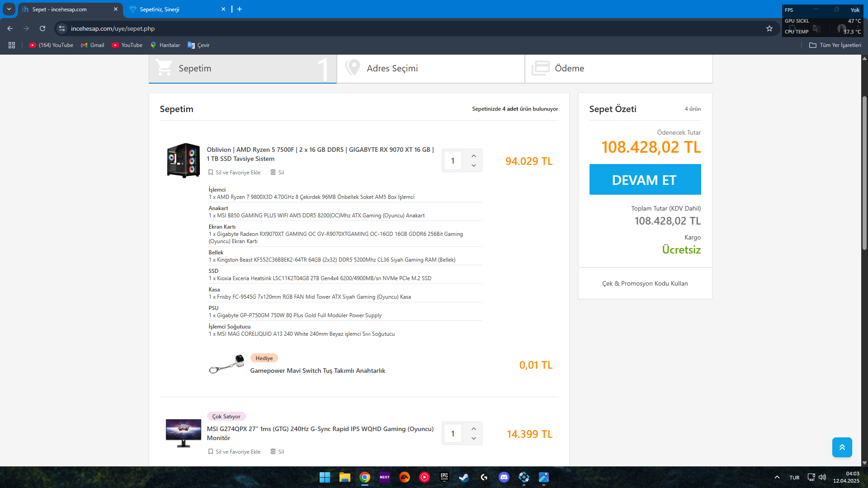Open site information icon in address bar
The height and width of the screenshot is (488, 868).
pos(62,28)
